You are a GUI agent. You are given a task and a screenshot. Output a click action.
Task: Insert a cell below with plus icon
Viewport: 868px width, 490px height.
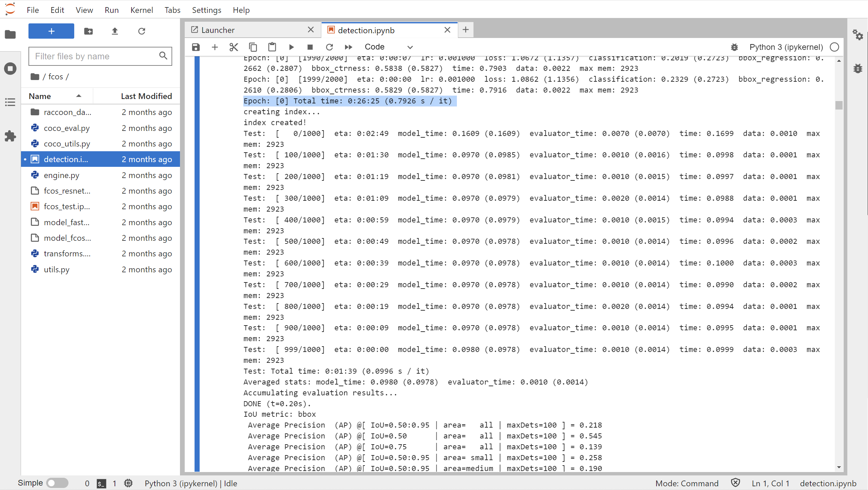[x=215, y=47]
